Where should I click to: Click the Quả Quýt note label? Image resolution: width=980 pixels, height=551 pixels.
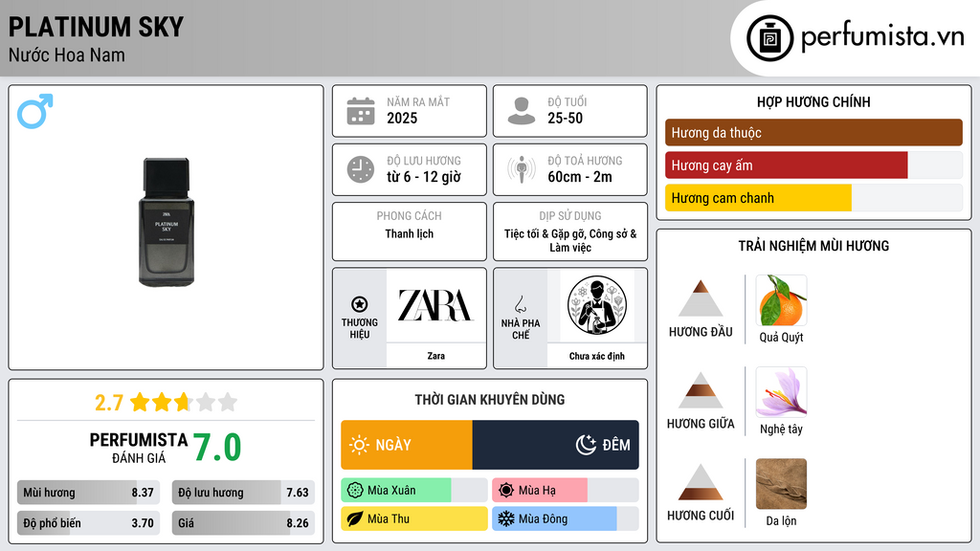click(781, 338)
